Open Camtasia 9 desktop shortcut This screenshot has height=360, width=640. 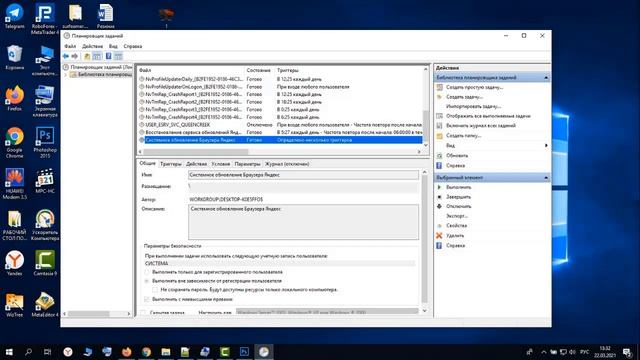(x=45, y=263)
